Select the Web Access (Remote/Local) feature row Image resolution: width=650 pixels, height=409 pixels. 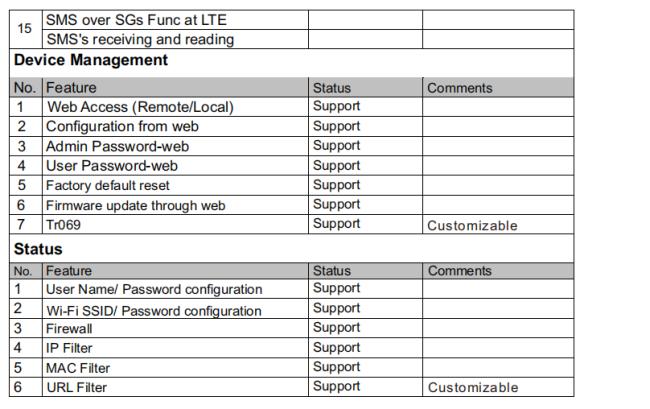(x=291, y=107)
